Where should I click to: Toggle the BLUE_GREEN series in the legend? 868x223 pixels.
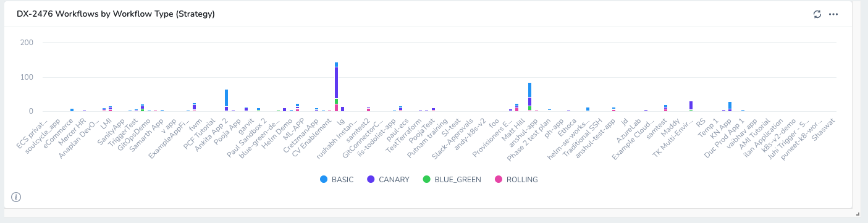click(452, 180)
